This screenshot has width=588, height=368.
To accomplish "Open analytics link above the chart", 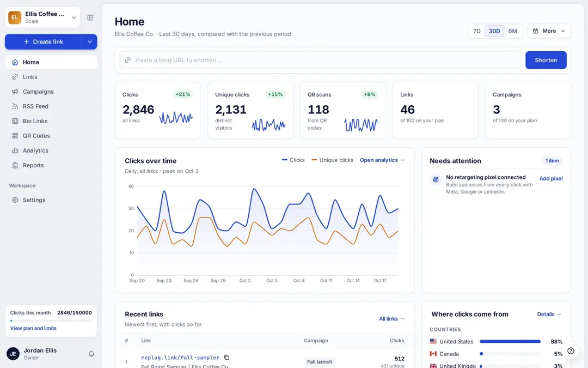I will point(382,160).
